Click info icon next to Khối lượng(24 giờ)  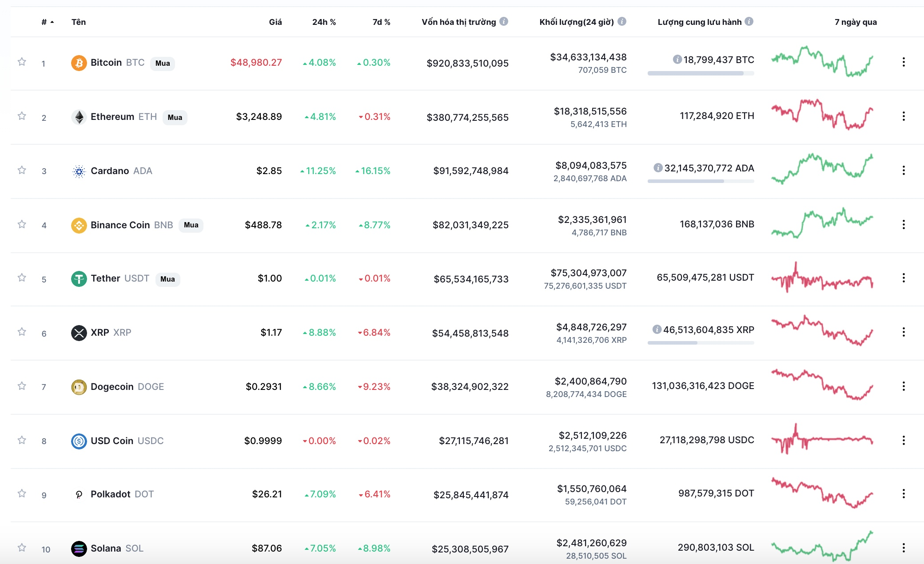click(622, 21)
